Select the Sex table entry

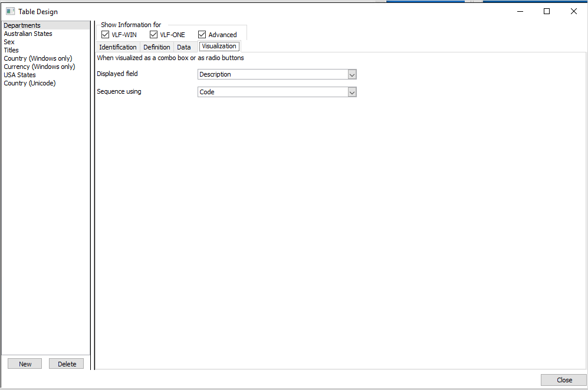[x=46, y=42]
